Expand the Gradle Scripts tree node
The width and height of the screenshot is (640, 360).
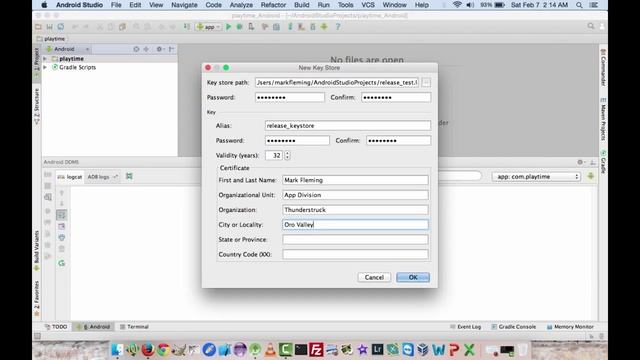click(45, 67)
